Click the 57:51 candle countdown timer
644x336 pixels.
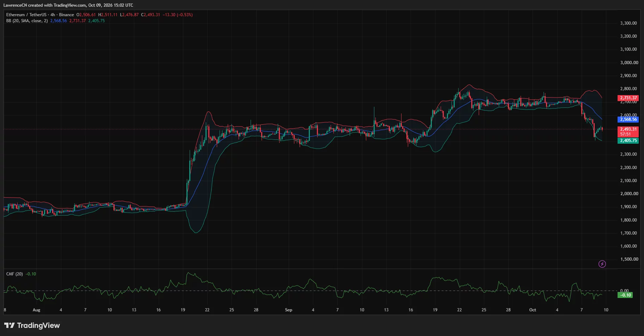(x=626, y=134)
